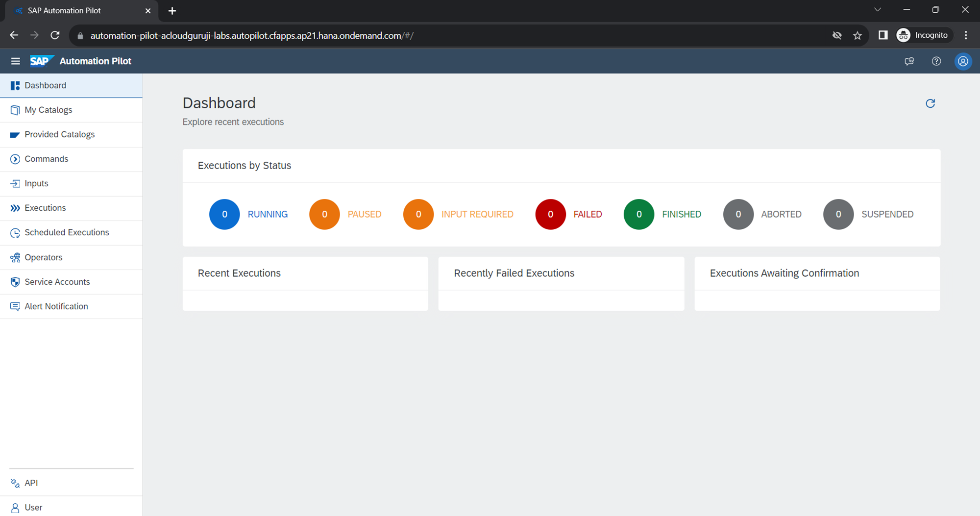
Task: Open the API page from sidebar
Action: [31, 483]
